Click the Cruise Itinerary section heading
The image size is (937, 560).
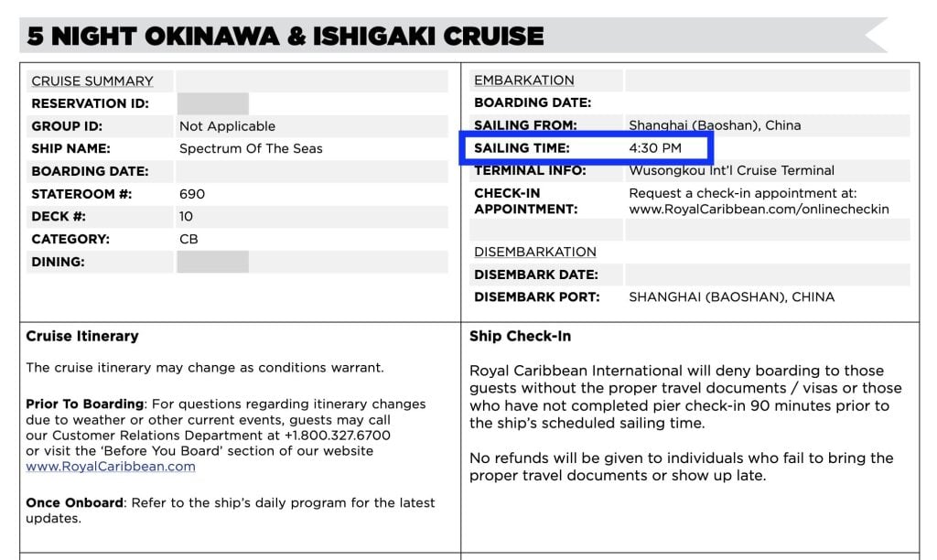coord(82,337)
